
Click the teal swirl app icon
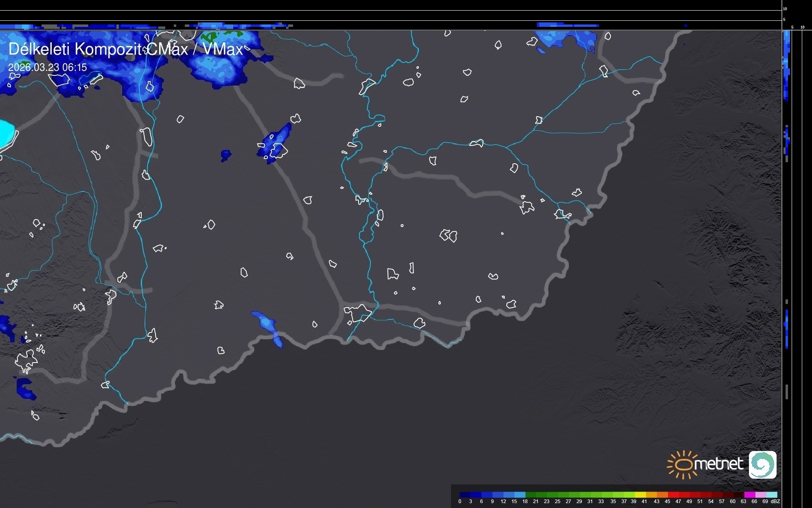point(762,464)
